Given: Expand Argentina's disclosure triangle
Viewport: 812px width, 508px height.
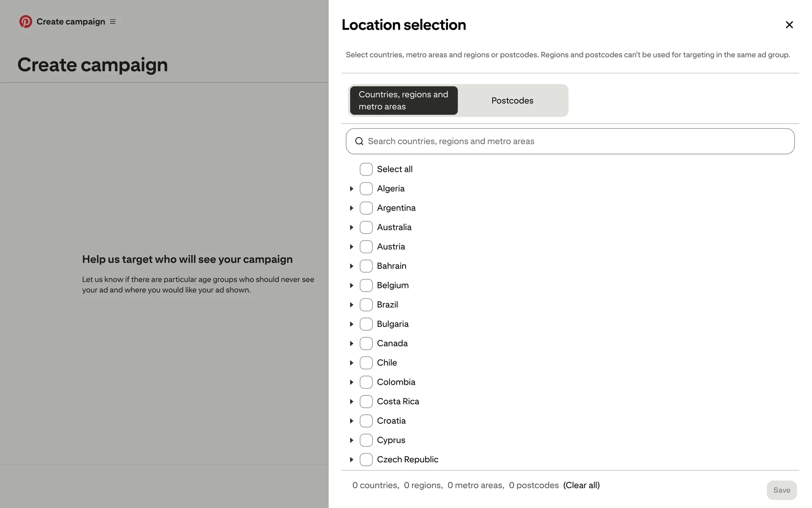Looking at the screenshot, I should [351, 208].
